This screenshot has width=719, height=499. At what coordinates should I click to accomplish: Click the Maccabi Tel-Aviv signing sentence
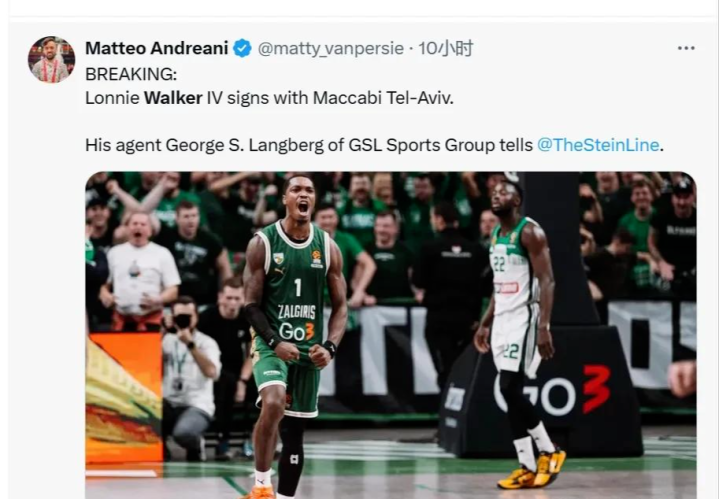[269, 98]
